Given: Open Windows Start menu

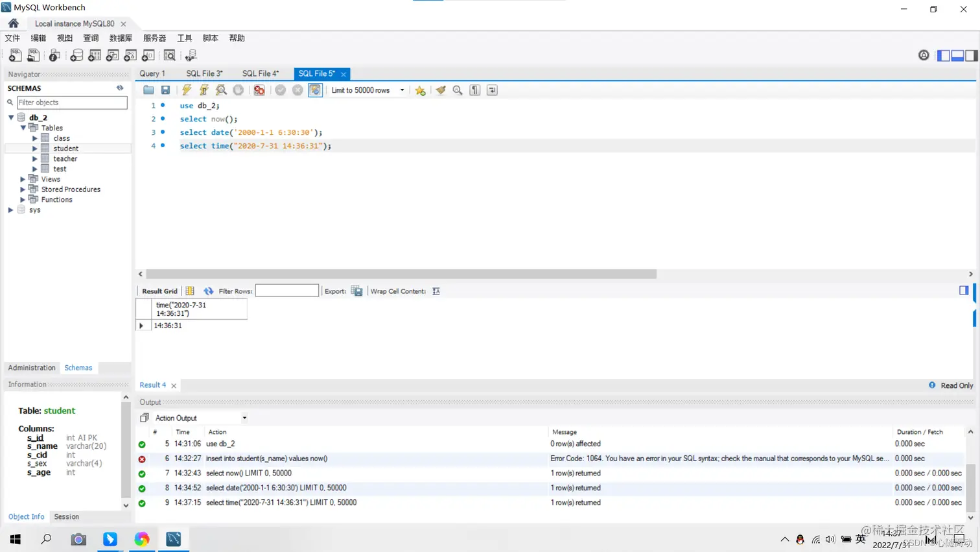Looking at the screenshot, I should pyautogui.click(x=16, y=539).
